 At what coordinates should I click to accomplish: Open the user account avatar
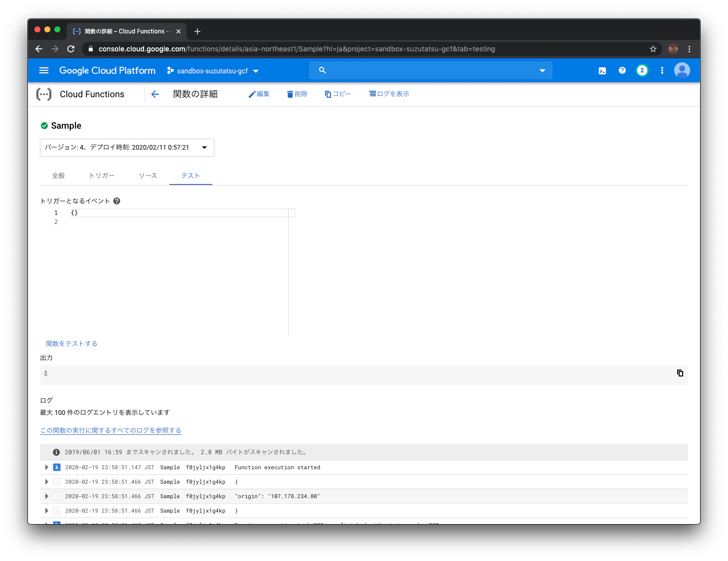(682, 70)
